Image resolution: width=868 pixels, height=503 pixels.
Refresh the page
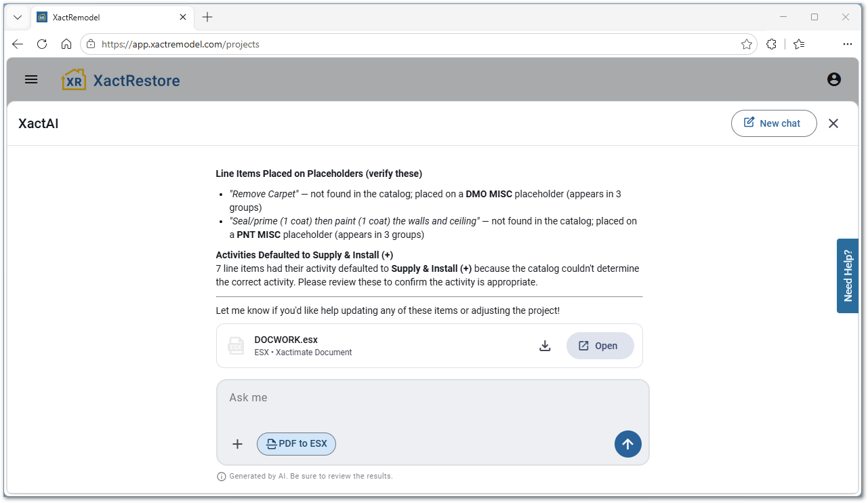tap(42, 44)
